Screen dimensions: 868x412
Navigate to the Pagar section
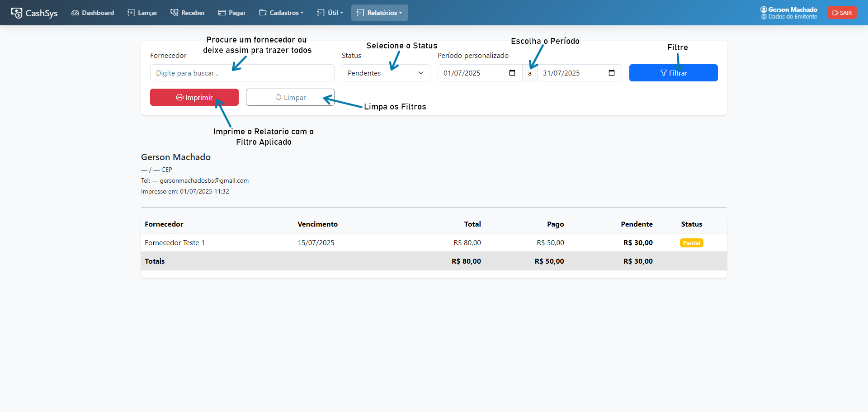(232, 13)
